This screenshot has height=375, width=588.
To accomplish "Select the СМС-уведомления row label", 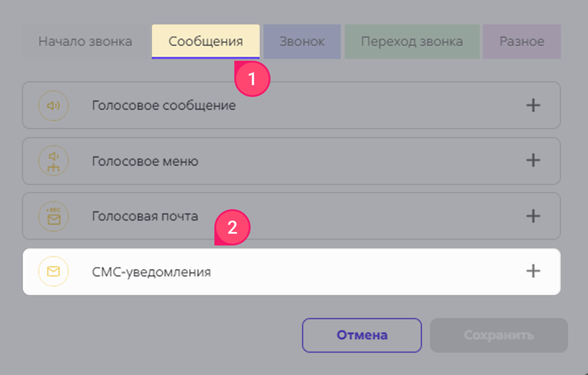I will (x=151, y=272).
